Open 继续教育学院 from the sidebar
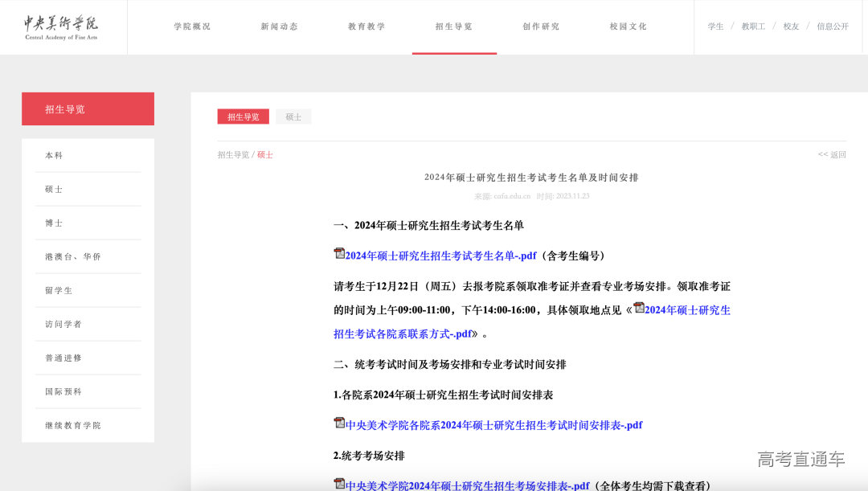 tap(73, 425)
